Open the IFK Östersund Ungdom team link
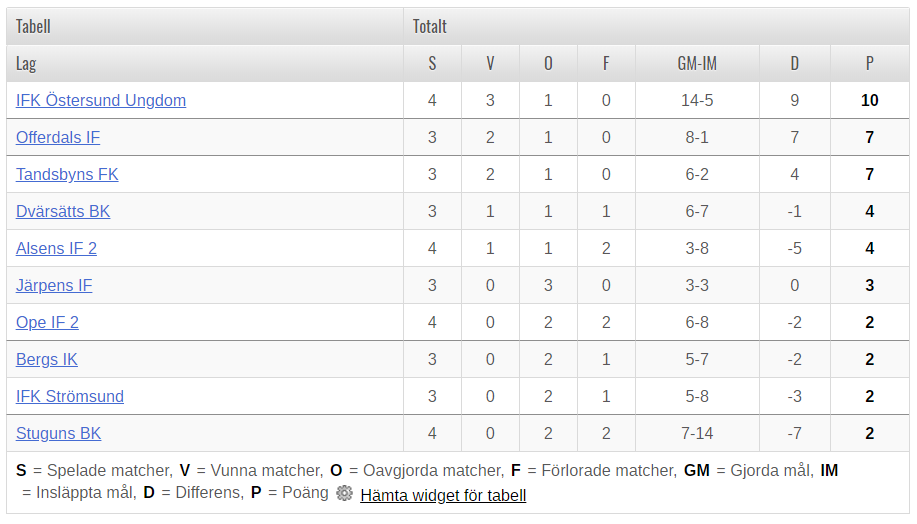 pos(101,101)
